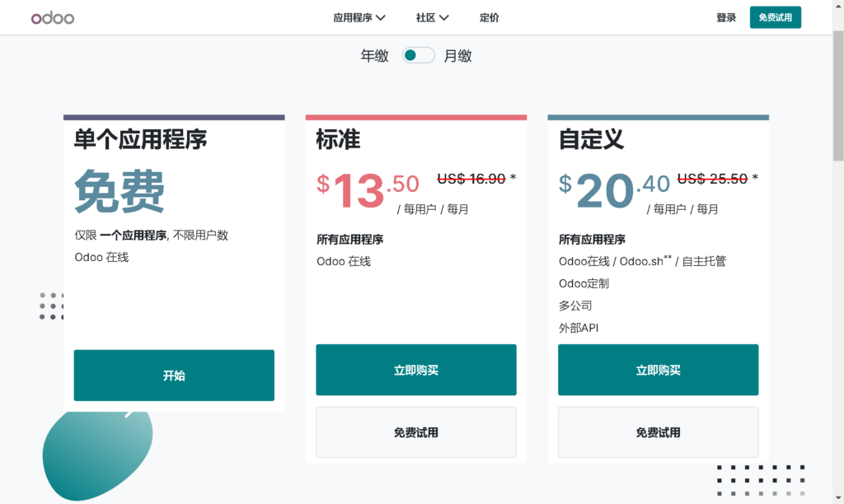Click the scrollbar down arrow

coord(838,498)
